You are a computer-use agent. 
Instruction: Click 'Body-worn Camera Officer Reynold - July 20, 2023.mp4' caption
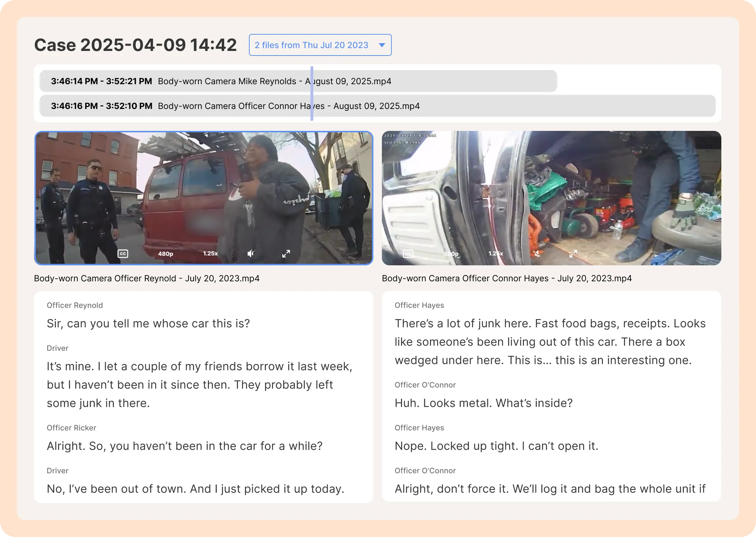147,278
